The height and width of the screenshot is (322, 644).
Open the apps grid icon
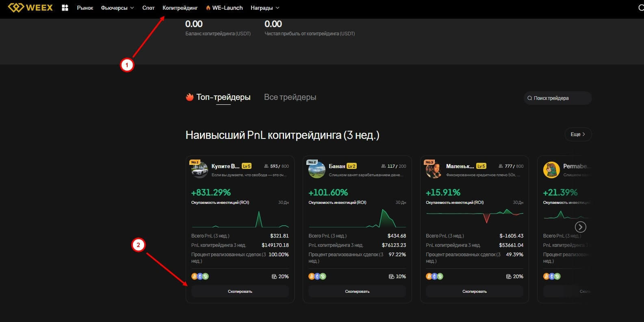tap(65, 8)
